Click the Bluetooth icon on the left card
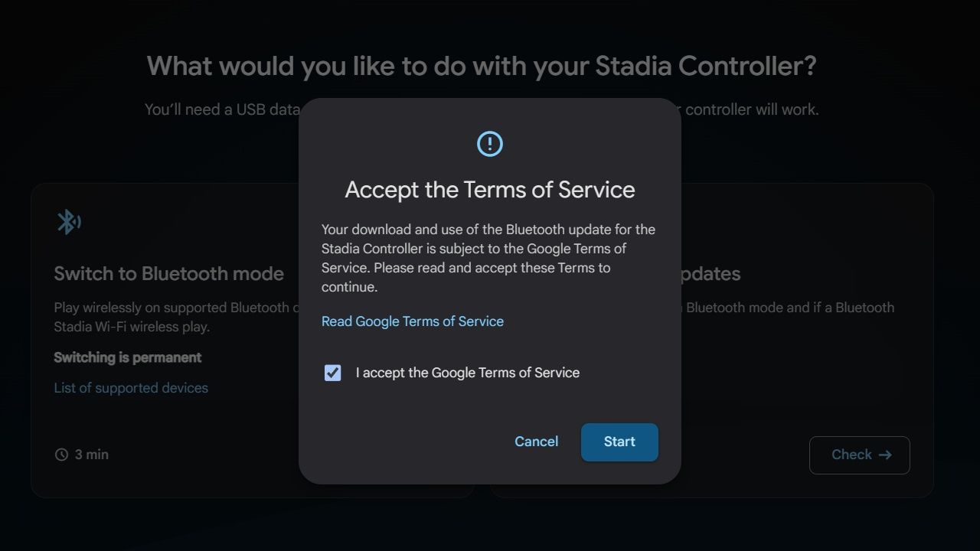980x551 pixels. coord(68,222)
